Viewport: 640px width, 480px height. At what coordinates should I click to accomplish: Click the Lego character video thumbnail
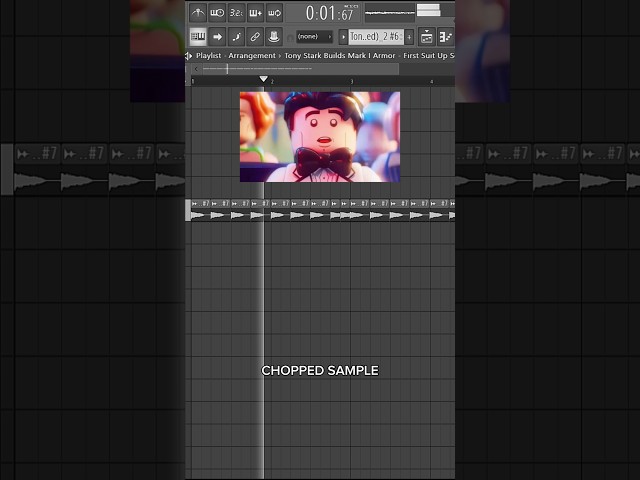point(320,137)
